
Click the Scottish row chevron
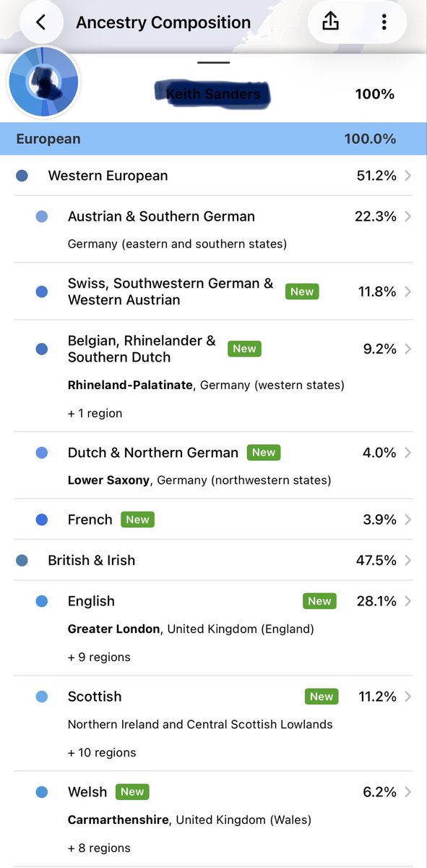pyautogui.click(x=408, y=697)
